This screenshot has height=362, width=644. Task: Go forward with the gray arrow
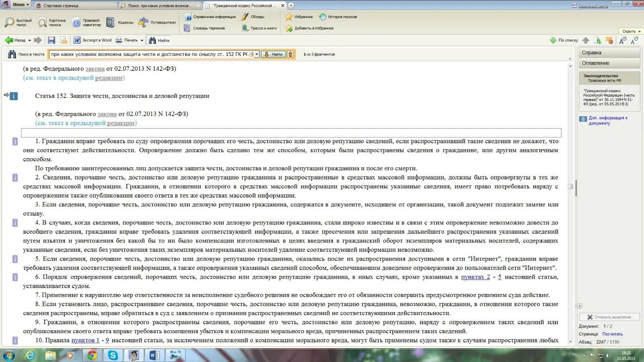point(37,40)
